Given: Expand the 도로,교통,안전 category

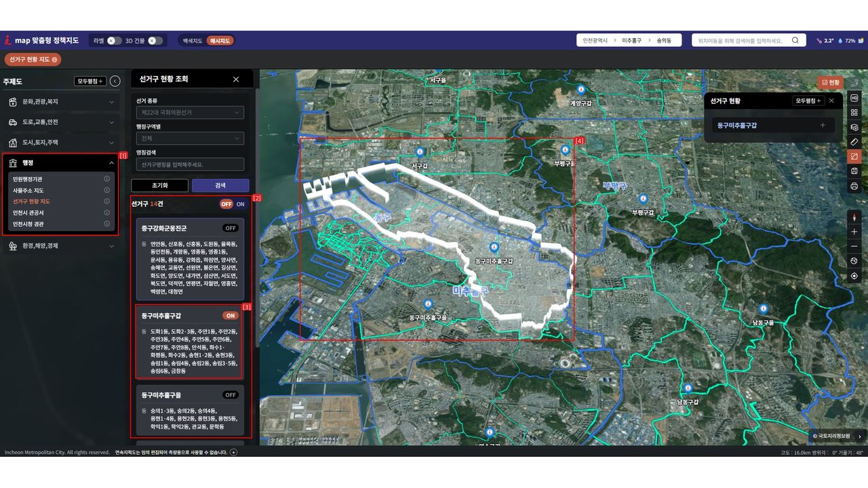Looking at the screenshot, I should (x=61, y=123).
